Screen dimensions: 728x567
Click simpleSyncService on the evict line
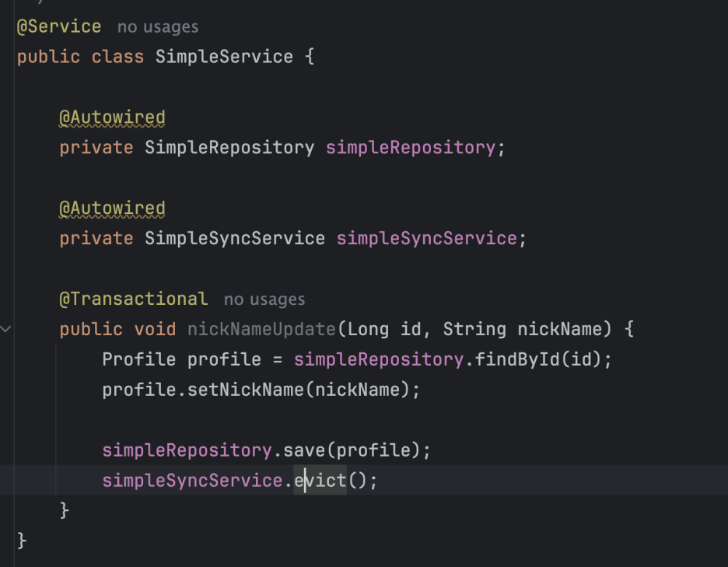pyautogui.click(x=192, y=480)
